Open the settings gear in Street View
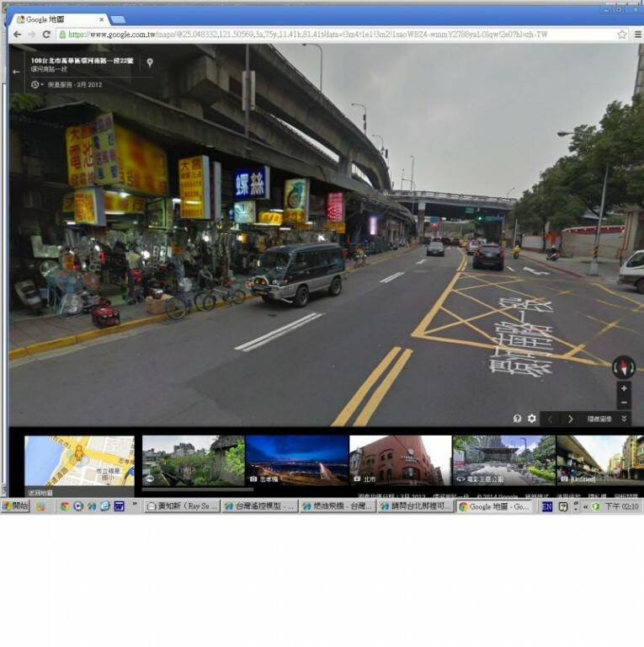The image size is (644, 647). tap(531, 419)
